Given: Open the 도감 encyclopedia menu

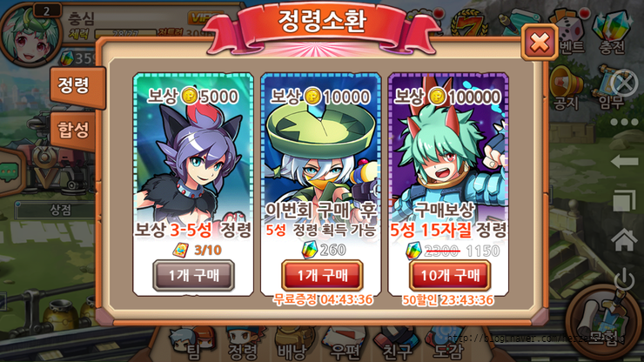Looking at the screenshot, I should click(449, 345).
